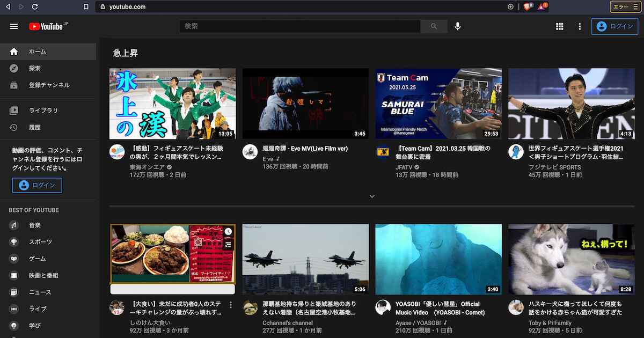Open the three-dot settings menu
This screenshot has height=338, width=644.
click(580, 26)
